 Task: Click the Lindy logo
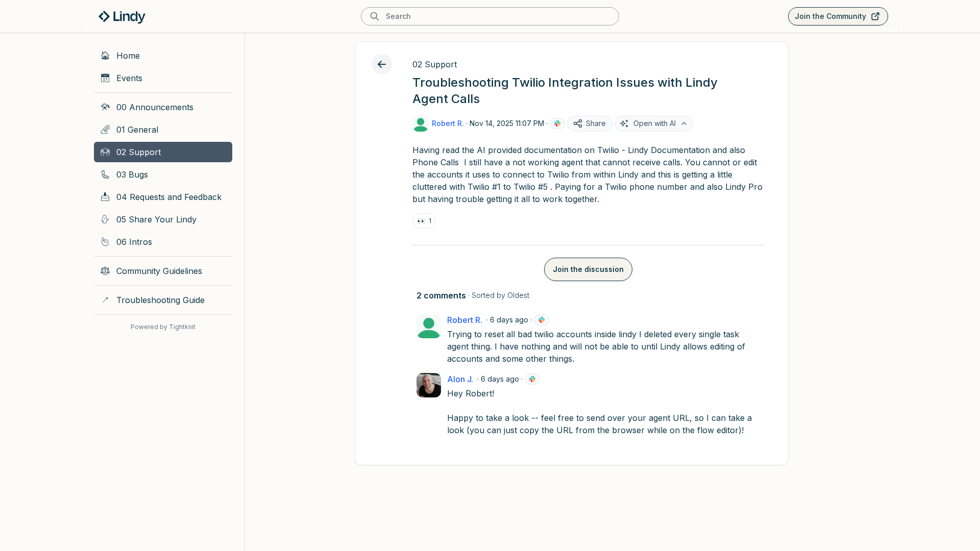coord(121,16)
